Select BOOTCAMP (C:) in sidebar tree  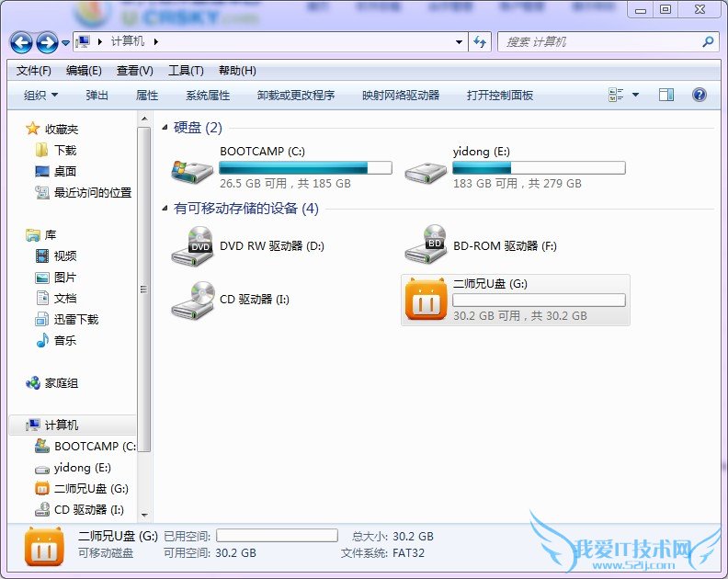click(x=85, y=447)
